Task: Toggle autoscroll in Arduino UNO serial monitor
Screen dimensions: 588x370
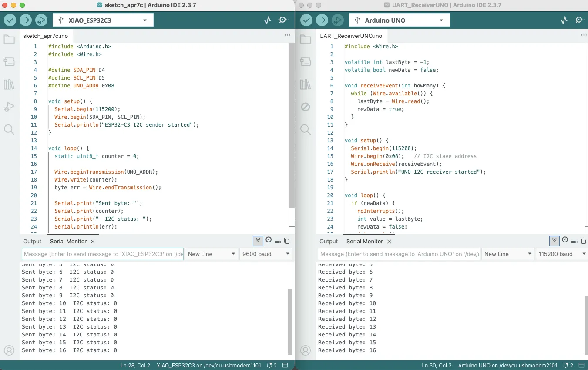Action: (554, 241)
